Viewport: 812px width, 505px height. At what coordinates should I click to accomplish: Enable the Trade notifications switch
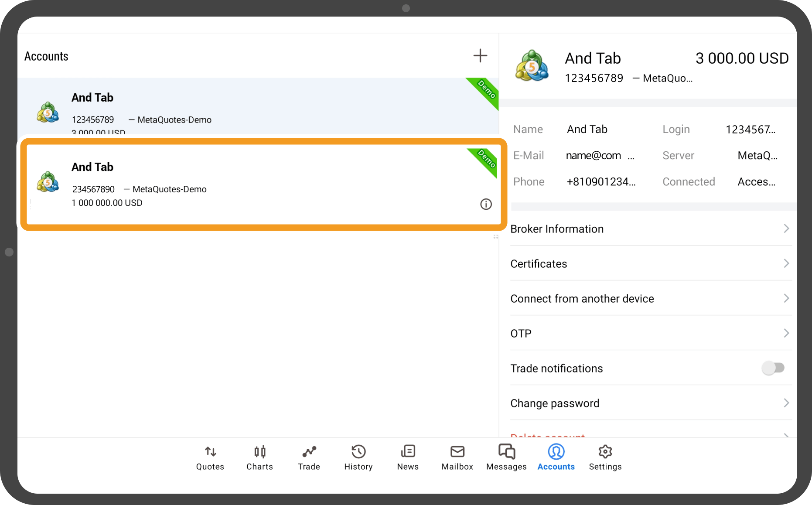point(773,368)
